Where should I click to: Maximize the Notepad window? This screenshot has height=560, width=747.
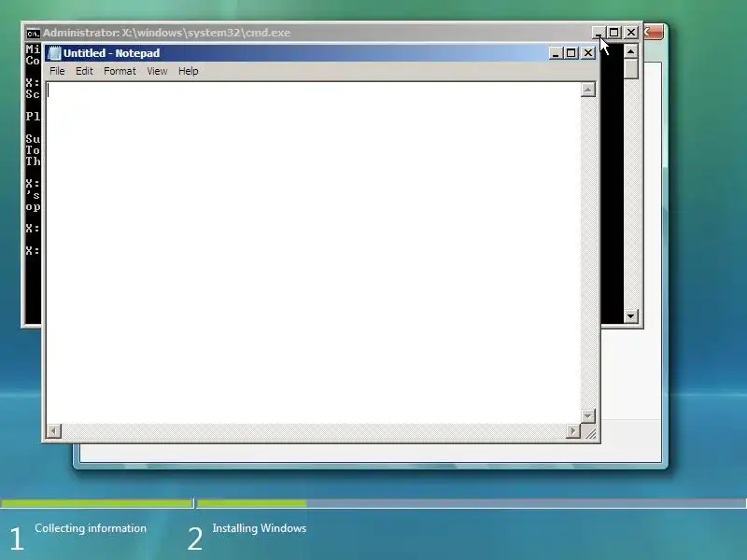tap(571, 53)
